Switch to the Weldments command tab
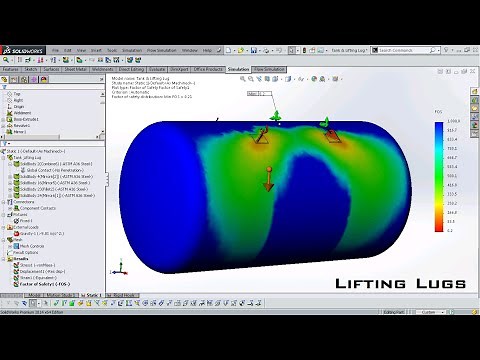The image size is (480, 360). point(103,69)
